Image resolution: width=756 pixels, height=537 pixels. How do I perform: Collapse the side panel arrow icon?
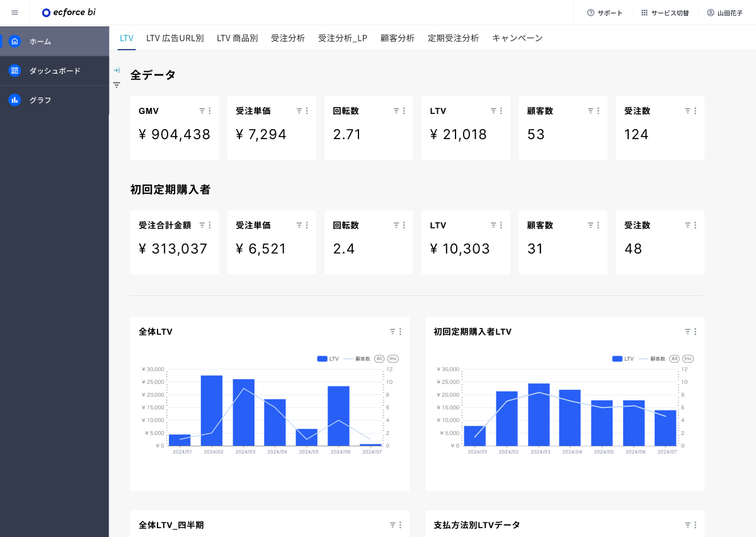117,71
